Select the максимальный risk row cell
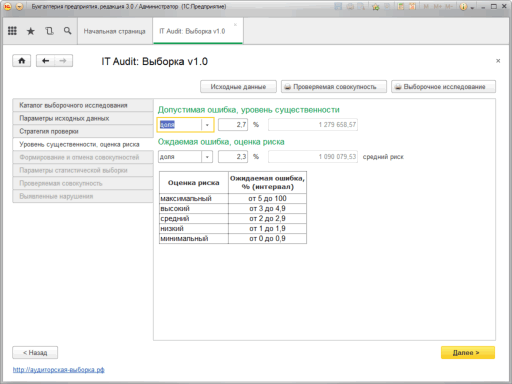 (194, 198)
